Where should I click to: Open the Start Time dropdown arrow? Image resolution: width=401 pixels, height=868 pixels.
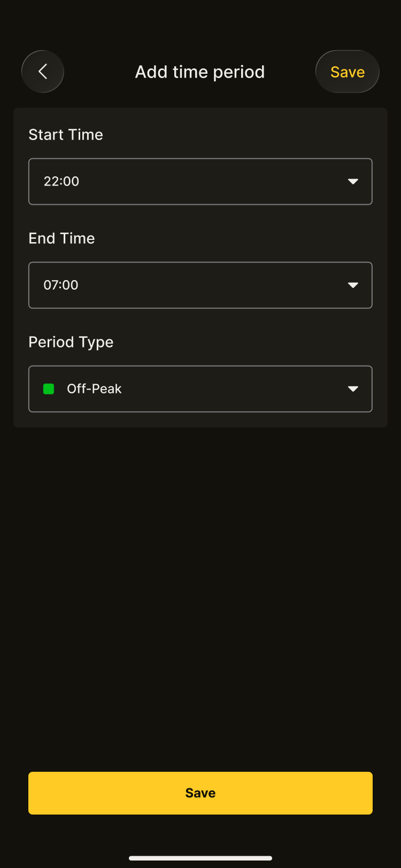[353, 182]
